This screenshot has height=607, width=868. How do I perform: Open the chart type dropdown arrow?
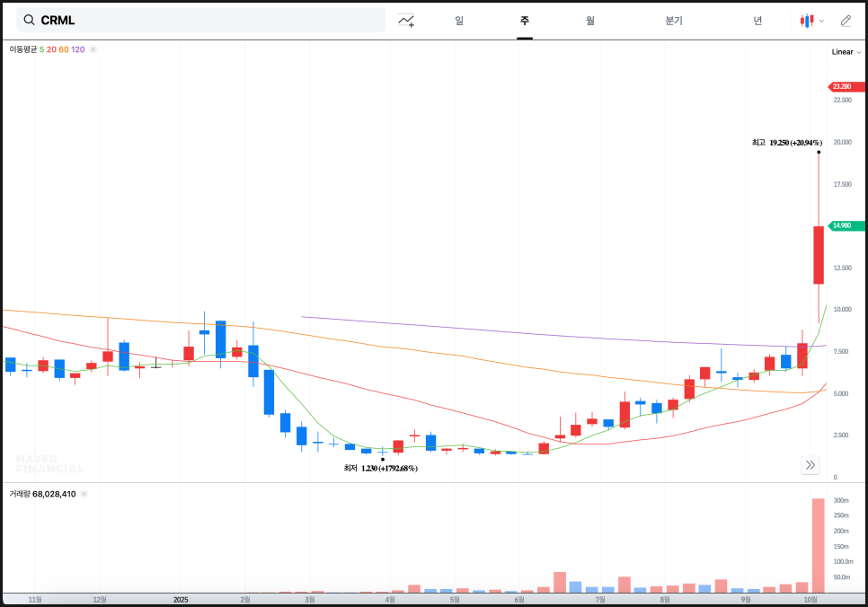[x=821, y=21]
